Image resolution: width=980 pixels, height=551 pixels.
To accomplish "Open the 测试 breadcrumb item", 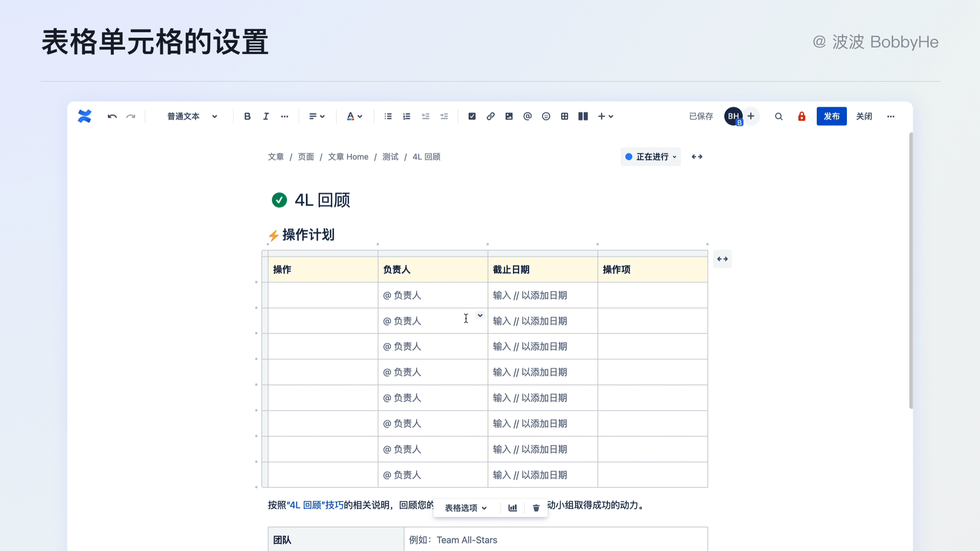I will click(390, 157).
